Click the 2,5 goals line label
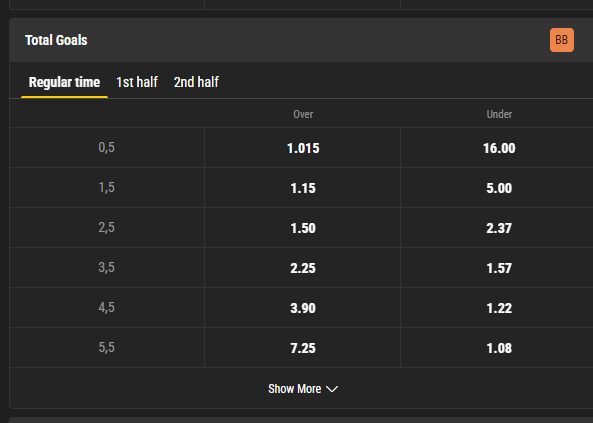 [107, 228]
